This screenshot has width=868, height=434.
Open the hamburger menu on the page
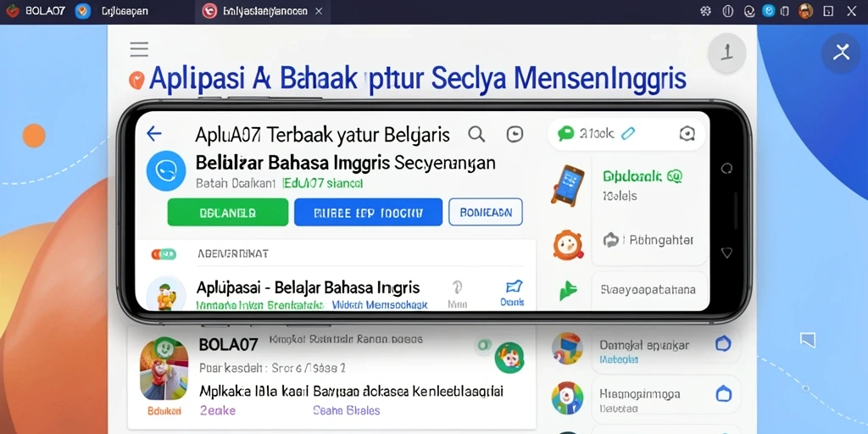pyautogui.click(x=139, y=49)
